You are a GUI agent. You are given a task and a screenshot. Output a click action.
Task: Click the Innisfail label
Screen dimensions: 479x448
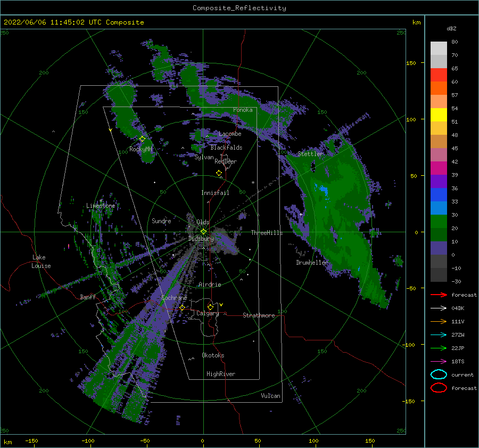[215, 193]
